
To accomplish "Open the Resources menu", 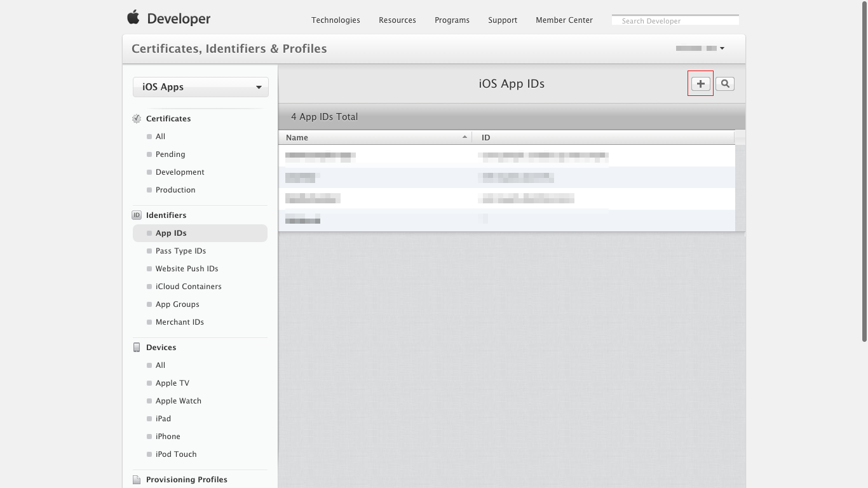I will coord(397,20).
